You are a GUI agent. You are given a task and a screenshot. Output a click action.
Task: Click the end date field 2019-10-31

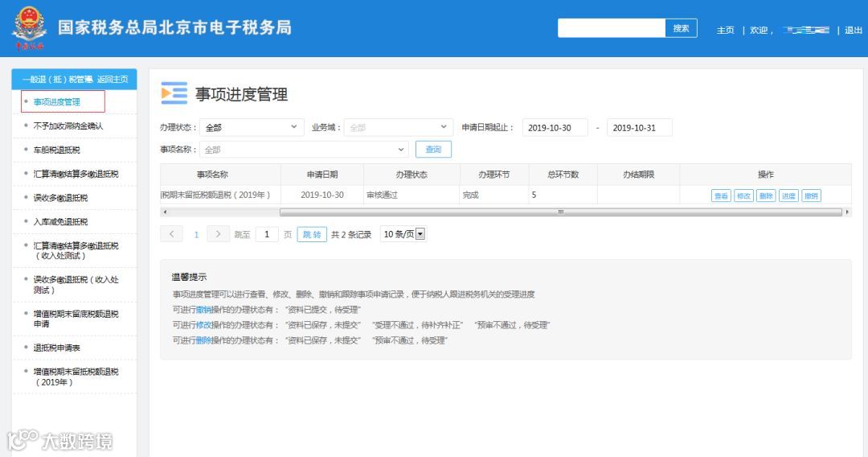tap(640, 127)
